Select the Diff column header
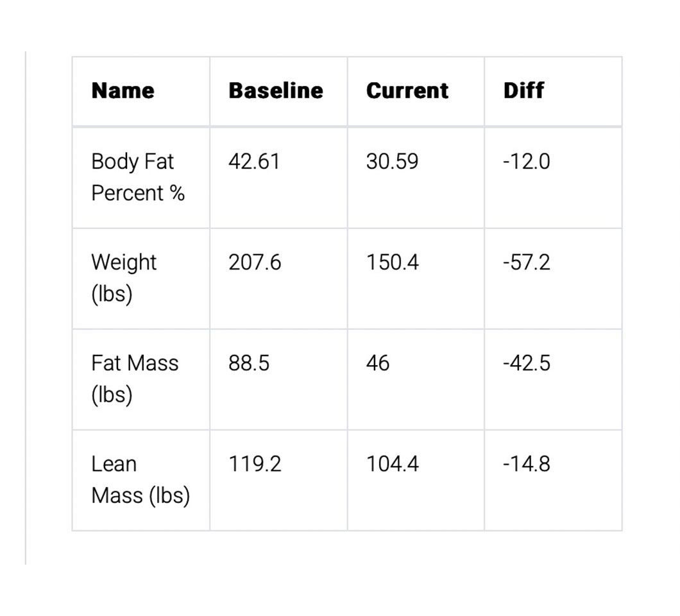The height and width of the screenshot is (616, 680). coord(523,90)
